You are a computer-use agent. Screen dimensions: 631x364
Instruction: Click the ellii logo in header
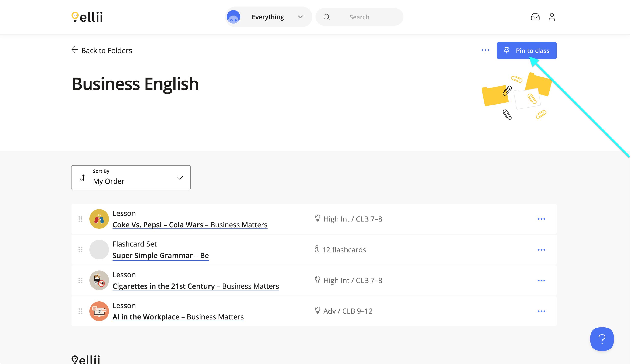tap(87, 17)
